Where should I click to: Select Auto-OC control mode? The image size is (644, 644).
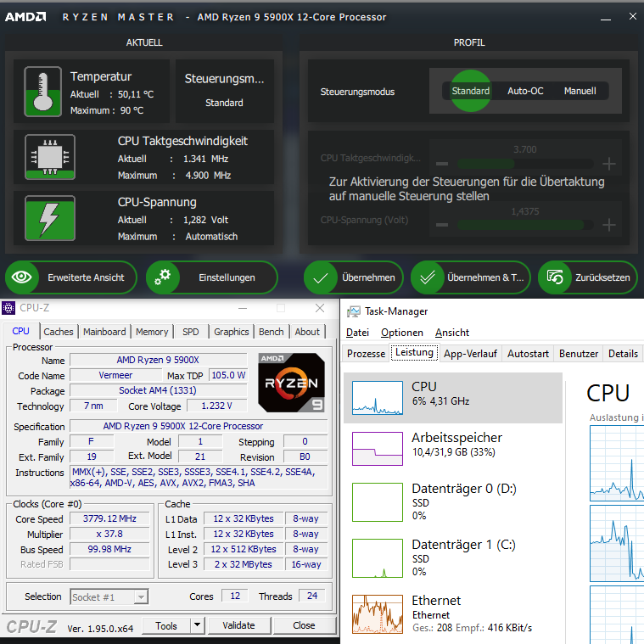click(525, 91)
